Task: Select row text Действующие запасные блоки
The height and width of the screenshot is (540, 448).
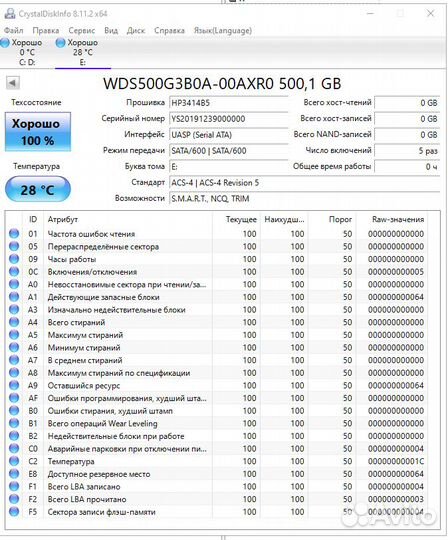Action: coord(103,297)
